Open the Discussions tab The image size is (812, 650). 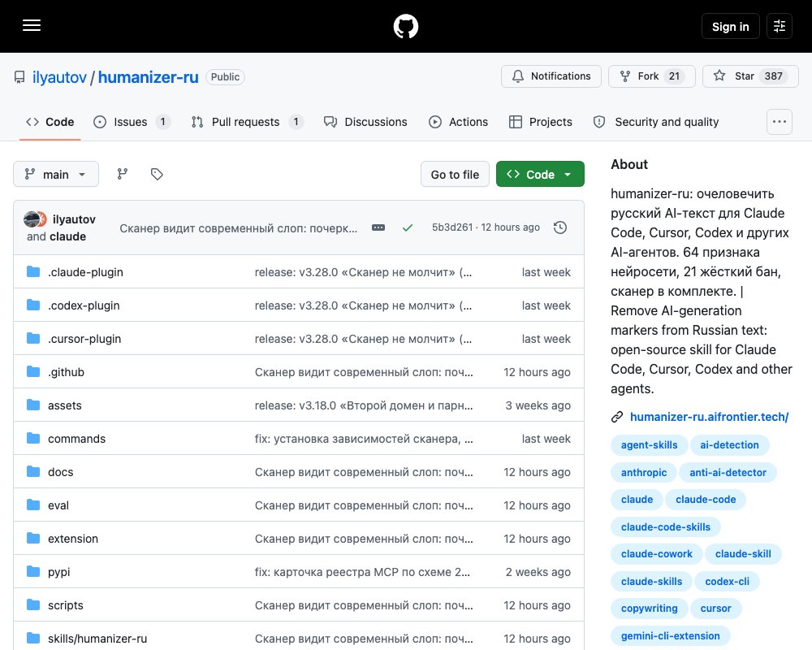pos(365,122)
